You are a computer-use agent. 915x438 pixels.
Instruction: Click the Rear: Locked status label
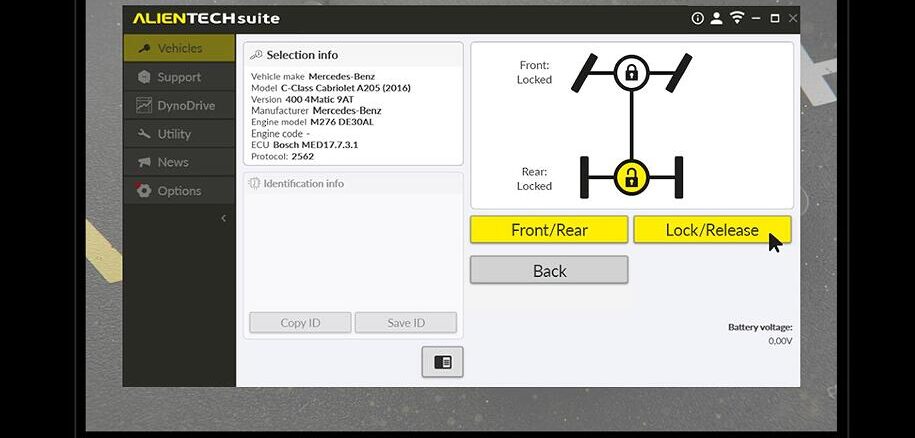click(534, 178)
